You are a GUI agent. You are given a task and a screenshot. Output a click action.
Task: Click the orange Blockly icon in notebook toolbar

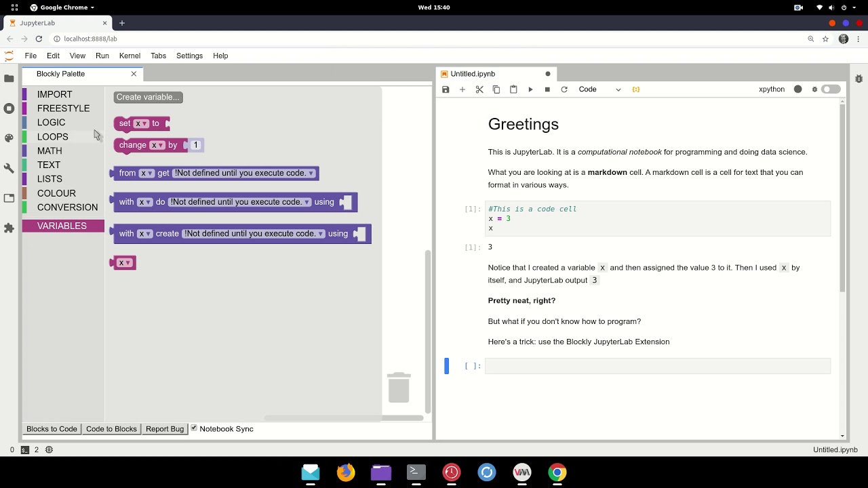click(636, 89)
